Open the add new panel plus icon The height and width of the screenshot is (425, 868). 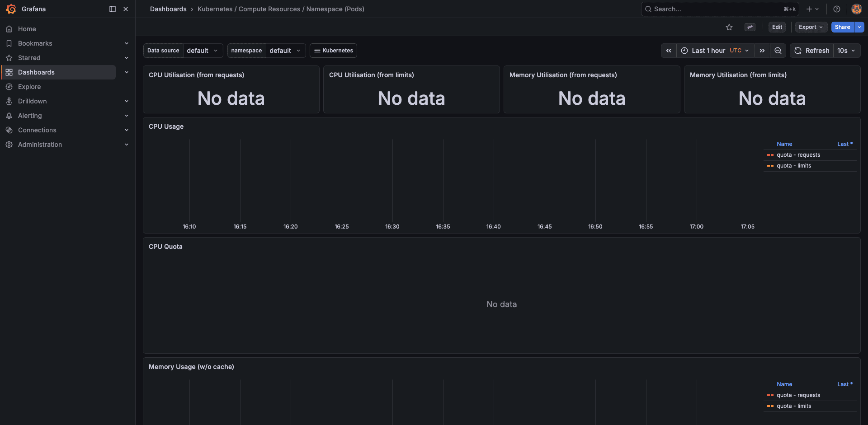pos(809,9)
